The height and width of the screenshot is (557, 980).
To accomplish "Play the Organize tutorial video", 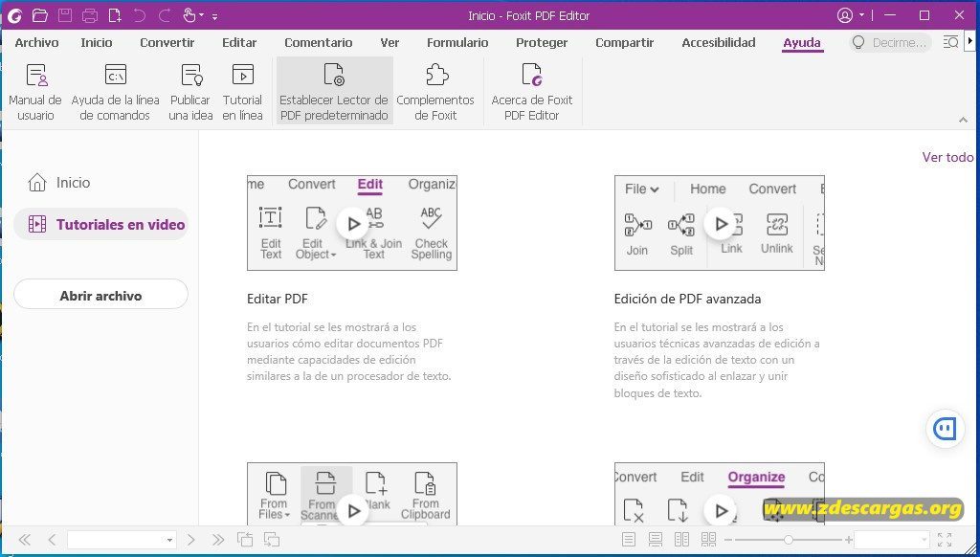I will coord(720,510).
